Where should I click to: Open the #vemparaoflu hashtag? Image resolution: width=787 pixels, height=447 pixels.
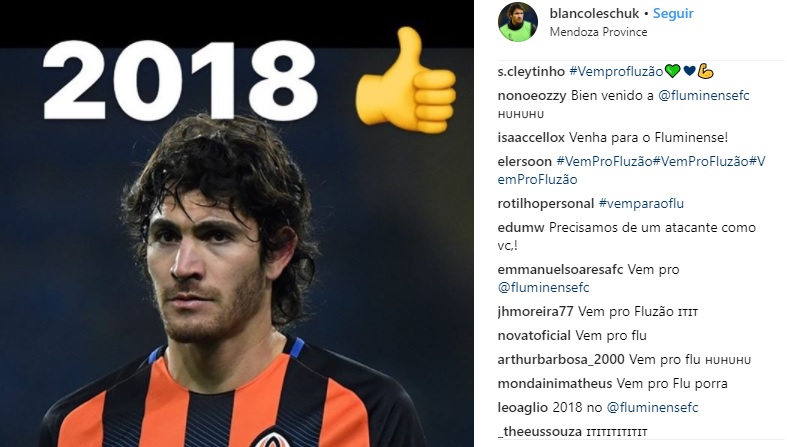click(x=641, y=204)
